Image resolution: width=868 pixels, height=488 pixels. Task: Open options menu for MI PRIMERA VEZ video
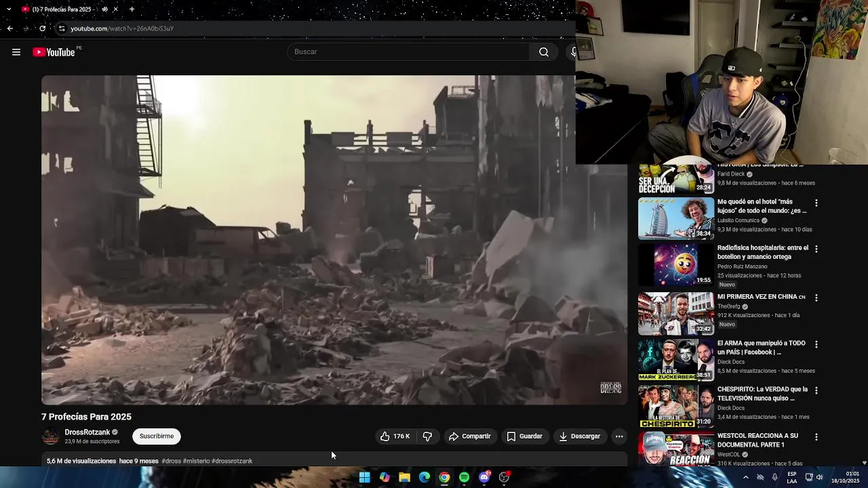[816, 298]
